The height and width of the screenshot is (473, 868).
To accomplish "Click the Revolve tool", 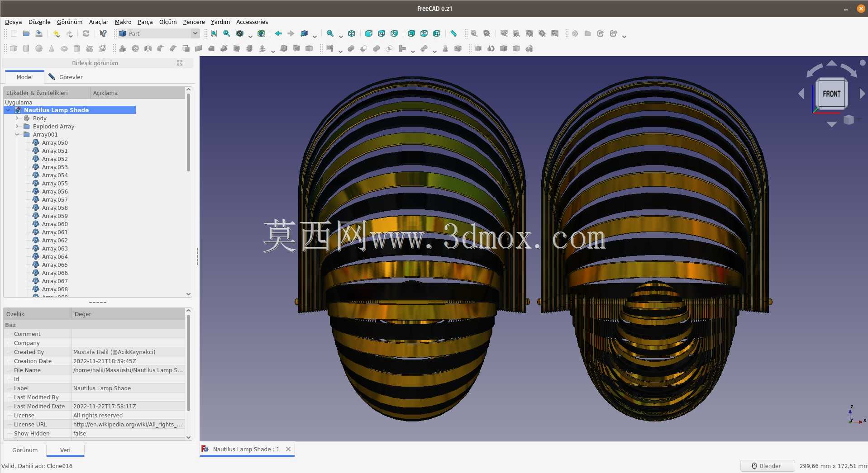I will 135,48.
